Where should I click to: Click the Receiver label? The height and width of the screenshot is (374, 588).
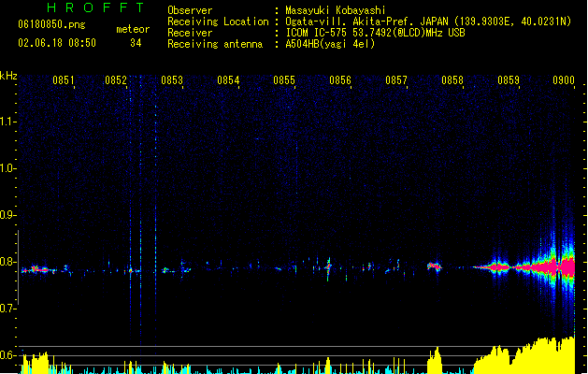[190, 33]
